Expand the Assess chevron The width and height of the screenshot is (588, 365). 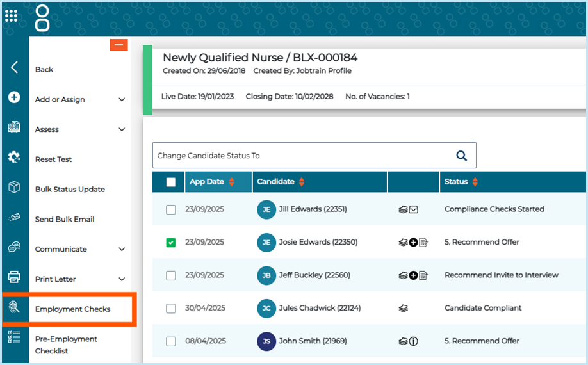coord(122,129)
